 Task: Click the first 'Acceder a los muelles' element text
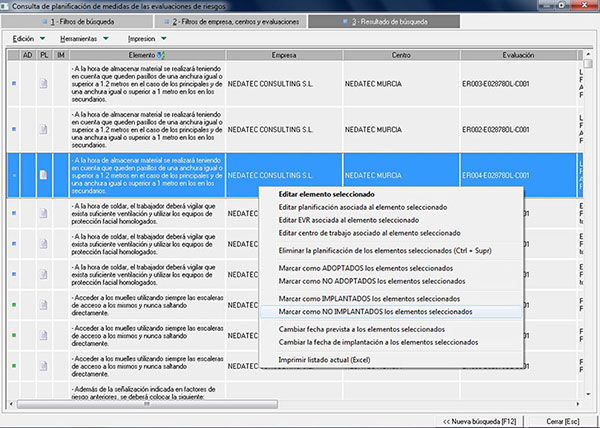click(147, 305)
